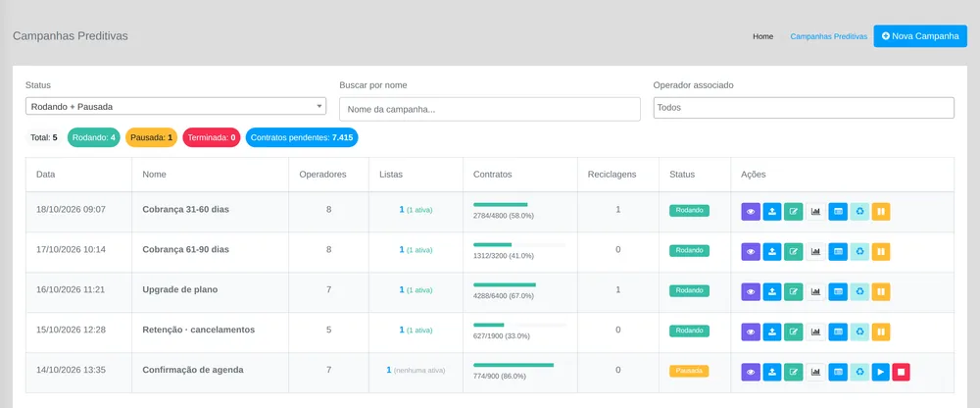The height and width of the screenshot is (408, 980).
Task: Edit the Upgrade de plano campaign
Action: tap(794, 291)
